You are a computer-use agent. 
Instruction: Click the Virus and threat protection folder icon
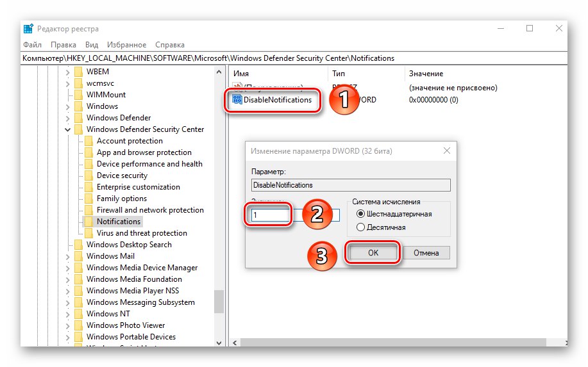click(x=89, y=233)
